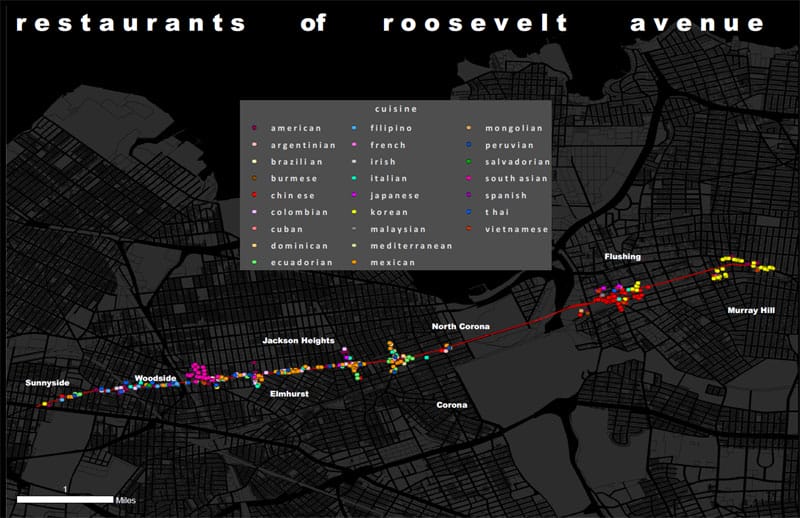
Task: Click the 'cuisine' legend heading
Action: [x=396, y=109]
